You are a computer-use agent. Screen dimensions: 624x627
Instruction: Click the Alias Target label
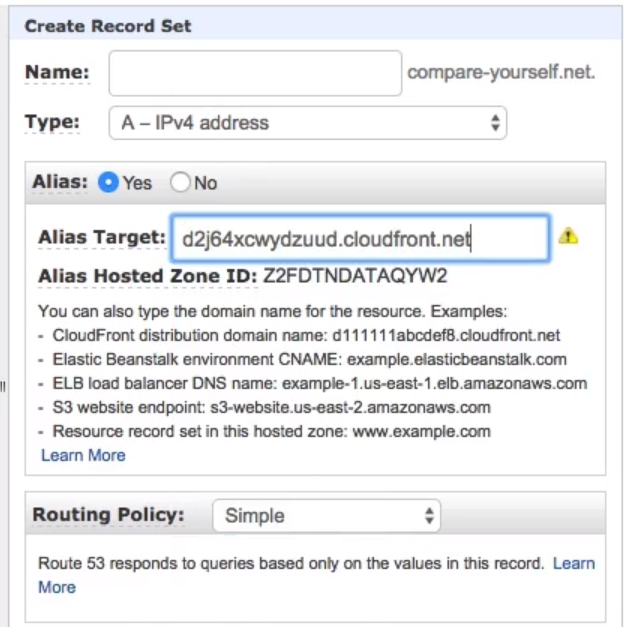(102, 237)
